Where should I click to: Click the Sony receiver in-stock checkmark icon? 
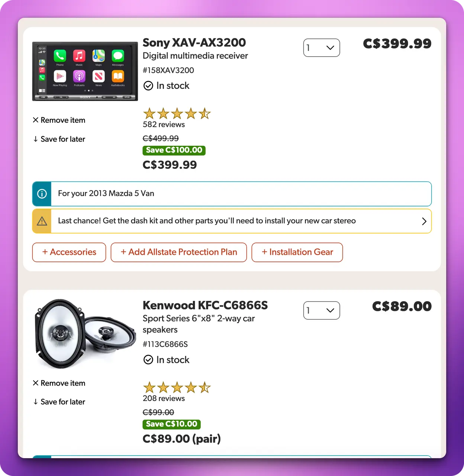(148, 86)
